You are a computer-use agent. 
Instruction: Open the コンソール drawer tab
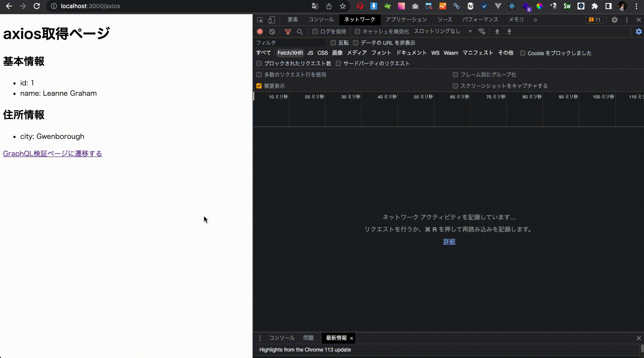pos(282,338)
